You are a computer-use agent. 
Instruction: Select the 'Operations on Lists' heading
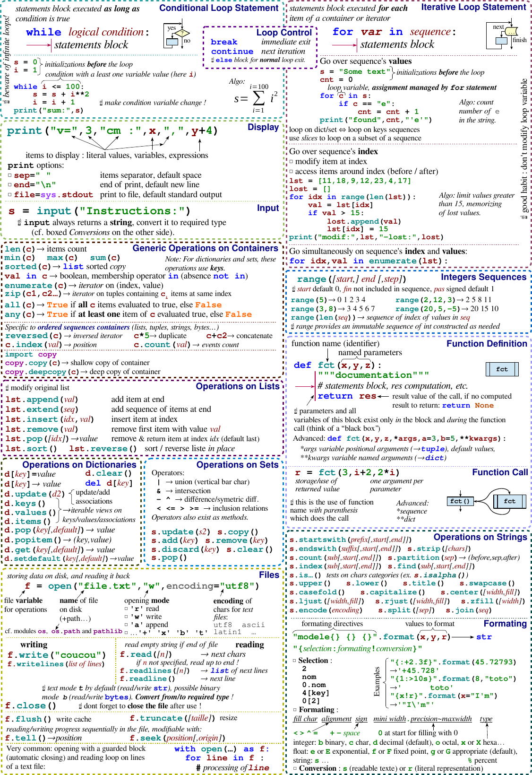(x=238, y=386)
